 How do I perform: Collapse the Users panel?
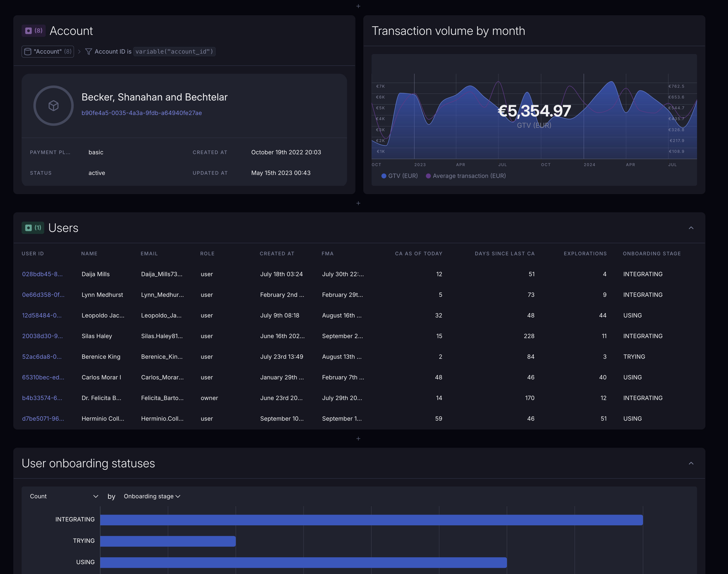tap(691, 228)
